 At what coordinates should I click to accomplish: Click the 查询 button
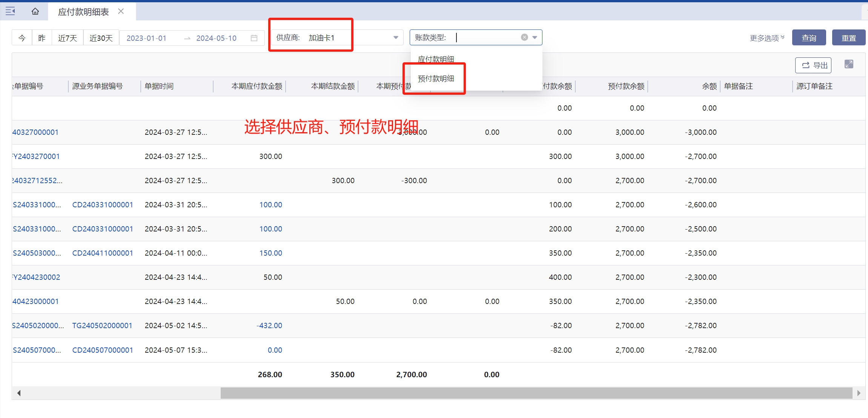click(x=809, y=38)
